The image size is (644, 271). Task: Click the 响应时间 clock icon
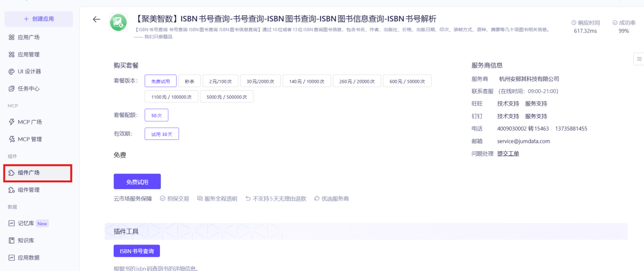tap(574, 23)
